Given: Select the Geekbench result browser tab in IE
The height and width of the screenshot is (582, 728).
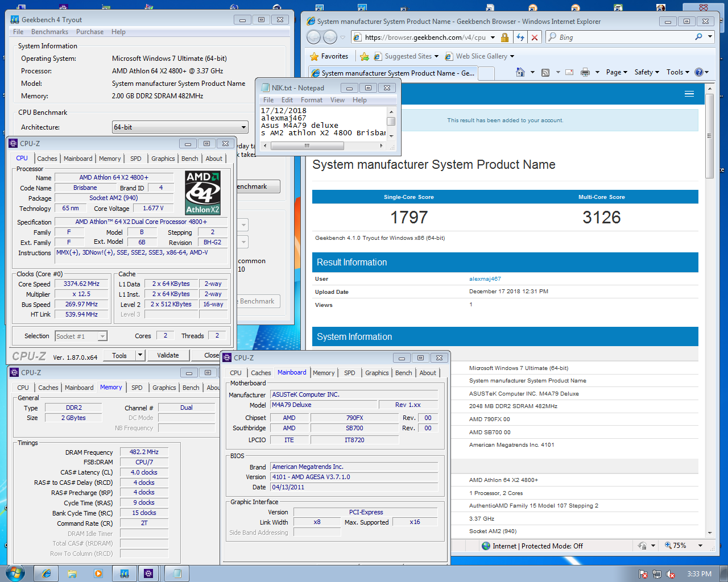Looking at the screenshot, I should click(x=393, y=73).
